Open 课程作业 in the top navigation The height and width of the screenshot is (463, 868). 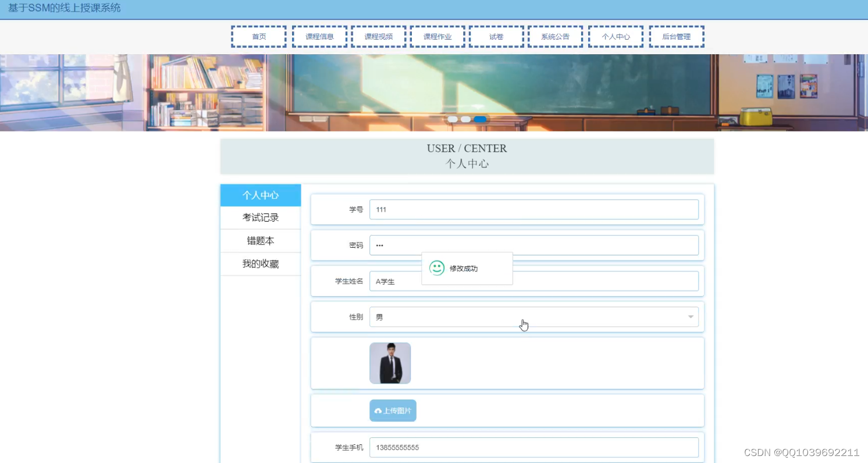(437, 37)
